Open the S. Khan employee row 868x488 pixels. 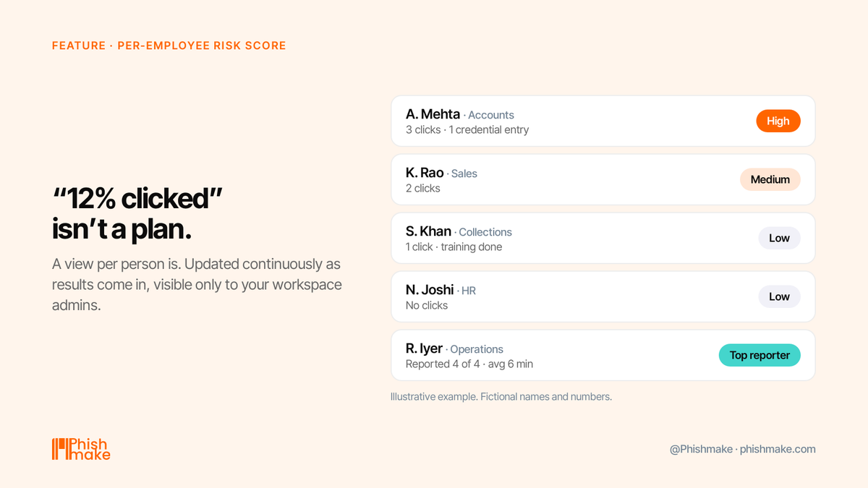pyautogui.click(x=603, y=238)
